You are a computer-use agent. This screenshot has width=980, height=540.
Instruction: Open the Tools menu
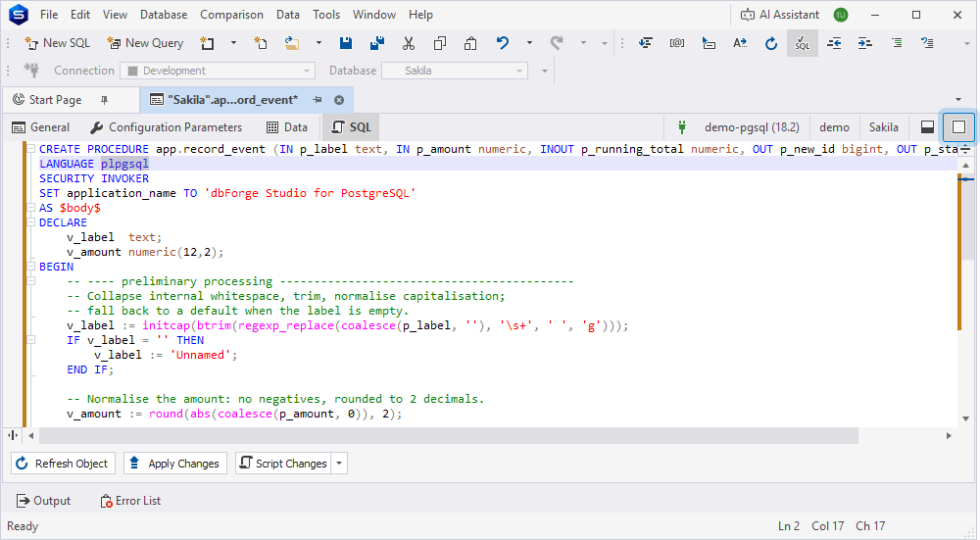326,15
